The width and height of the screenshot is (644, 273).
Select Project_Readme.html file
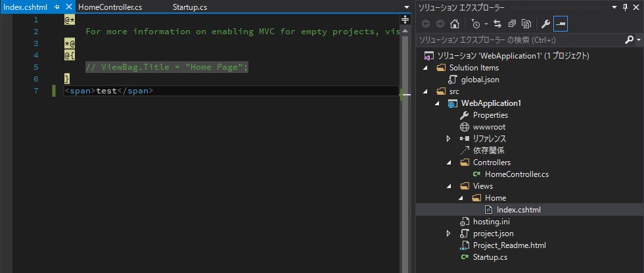pos(509,245)
